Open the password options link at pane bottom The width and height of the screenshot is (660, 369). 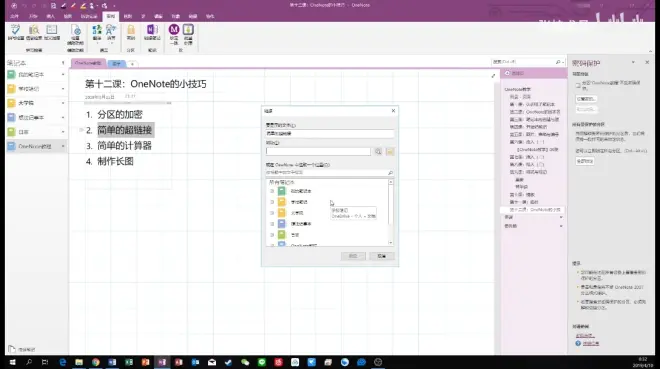click(585, 335)
